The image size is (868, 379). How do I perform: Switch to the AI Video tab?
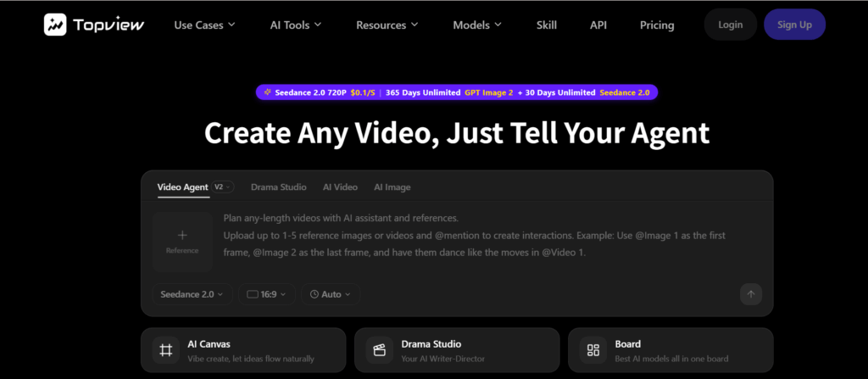click(340, 187)
